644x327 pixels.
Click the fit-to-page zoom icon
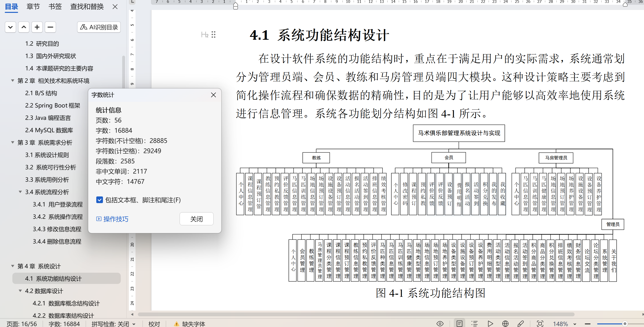click(x=540, y=323)
